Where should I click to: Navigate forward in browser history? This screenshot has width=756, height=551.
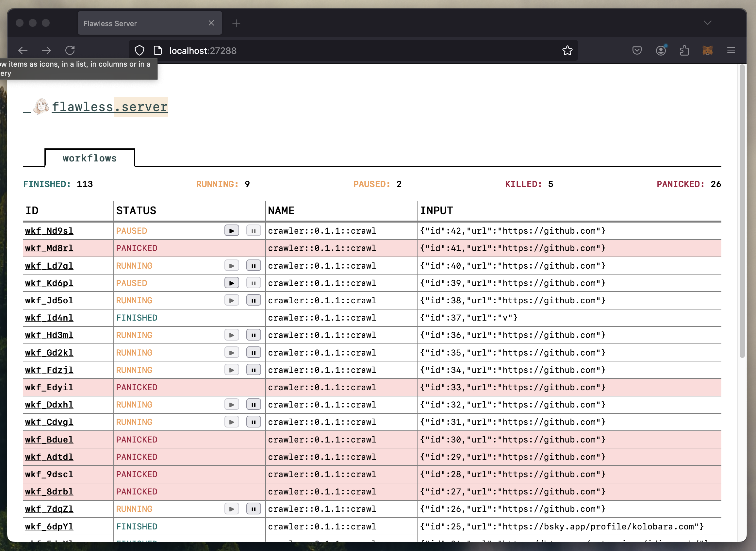[x=46, y=50]
